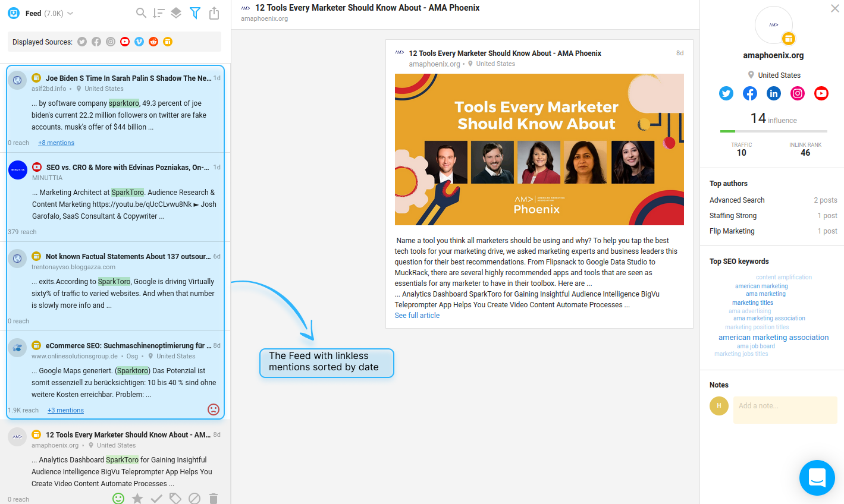Screen dimensions: 844x504
Task: Click See full article link
Action: click(x=417, y=316)
